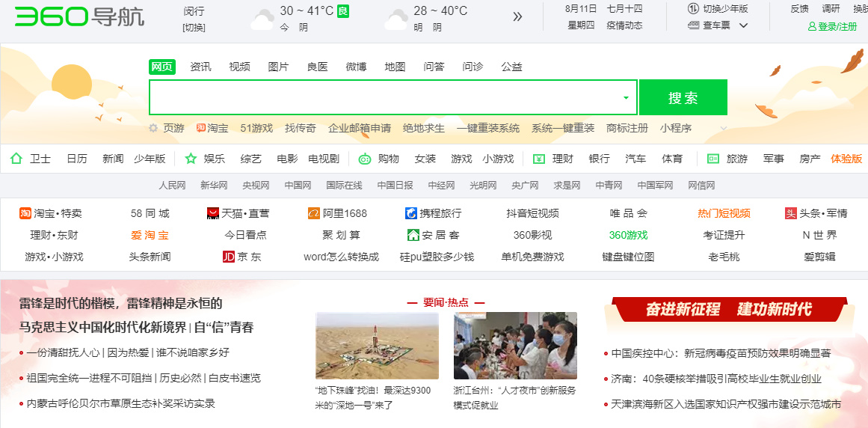
Task: Open the search suggestions dropdown arrow
Action: pos(626,97)
